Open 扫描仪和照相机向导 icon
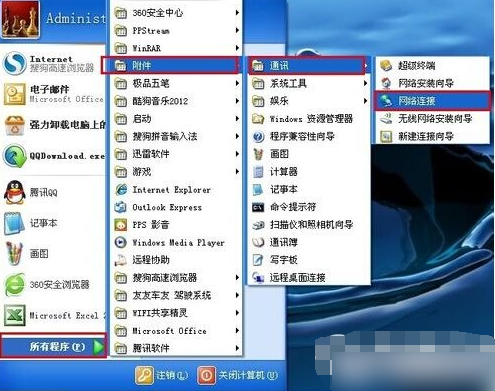The height and width of the screenshot is (391, 495). (x=258, y=225)
